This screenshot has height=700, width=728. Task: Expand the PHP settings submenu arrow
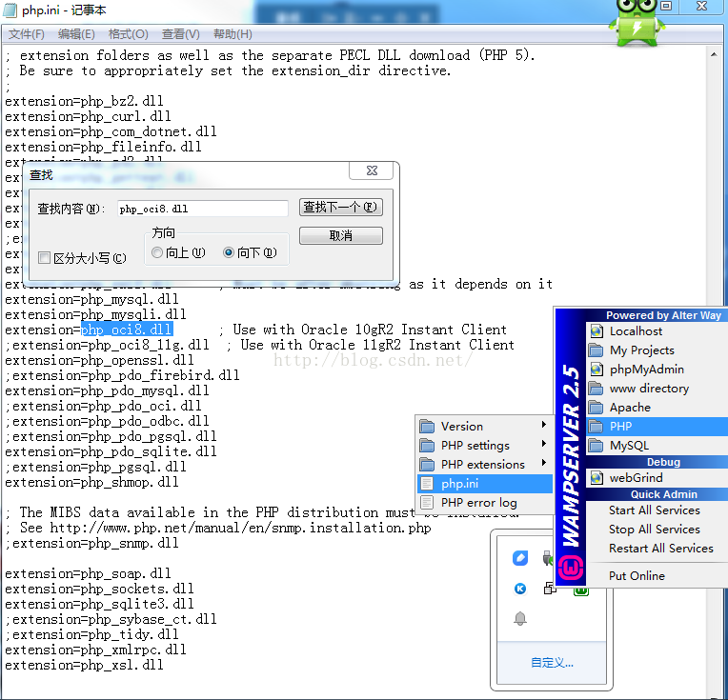point(544,443)
